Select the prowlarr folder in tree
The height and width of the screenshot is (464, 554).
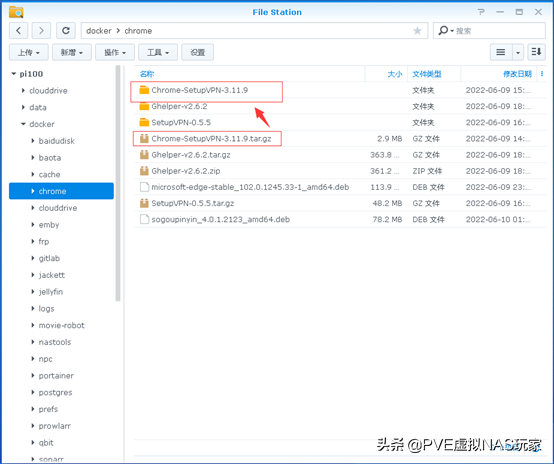54,426
